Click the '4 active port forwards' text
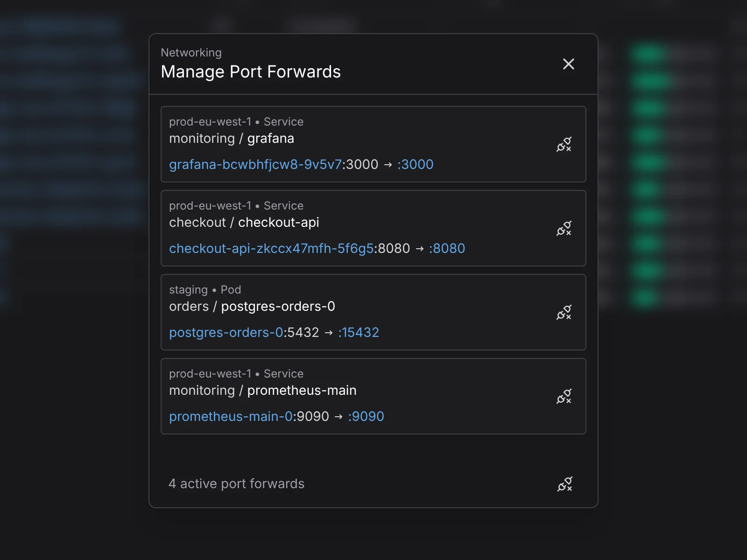Viewport: 747px width, 560px height. click(236, 484)
